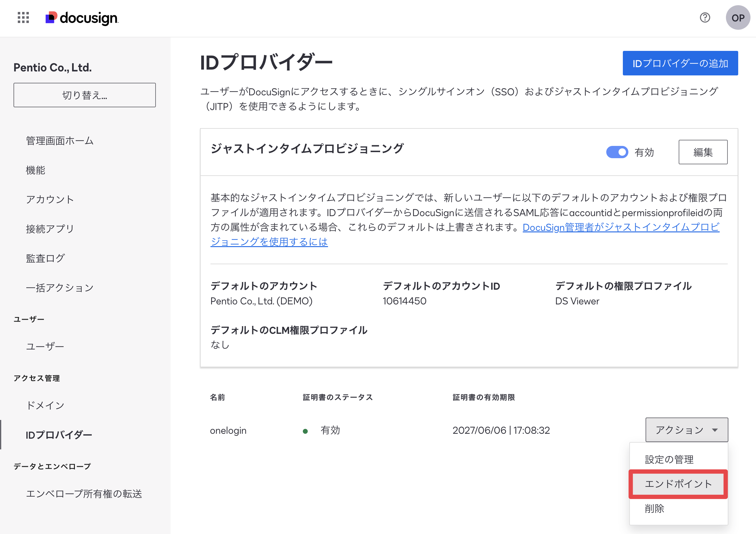
Task: Click the なし CLM permission profile value
Action: coord(220,345)
